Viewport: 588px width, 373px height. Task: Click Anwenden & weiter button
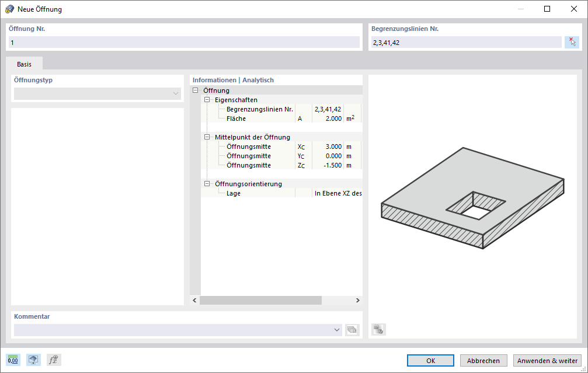pyautogui.click(x=547, y=361)
